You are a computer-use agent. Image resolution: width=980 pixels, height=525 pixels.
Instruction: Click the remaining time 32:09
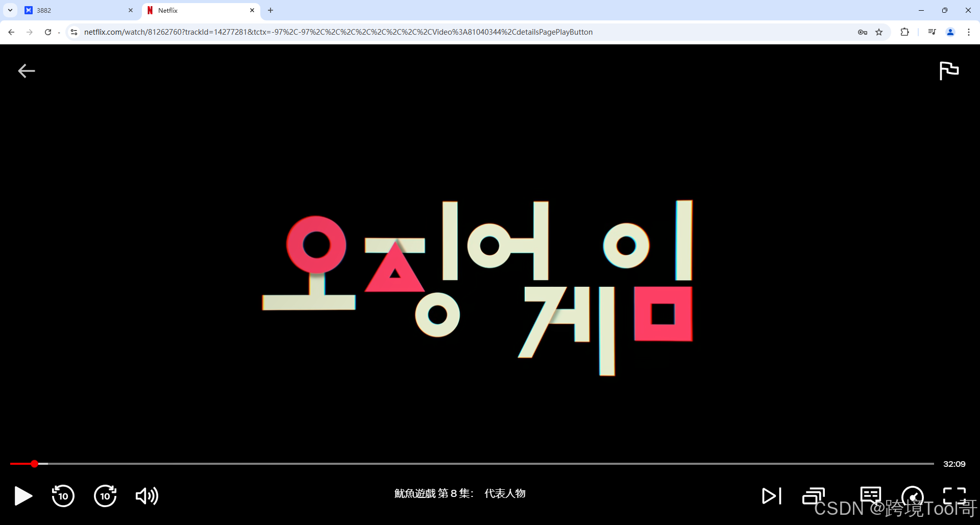(x=954, y=464)
